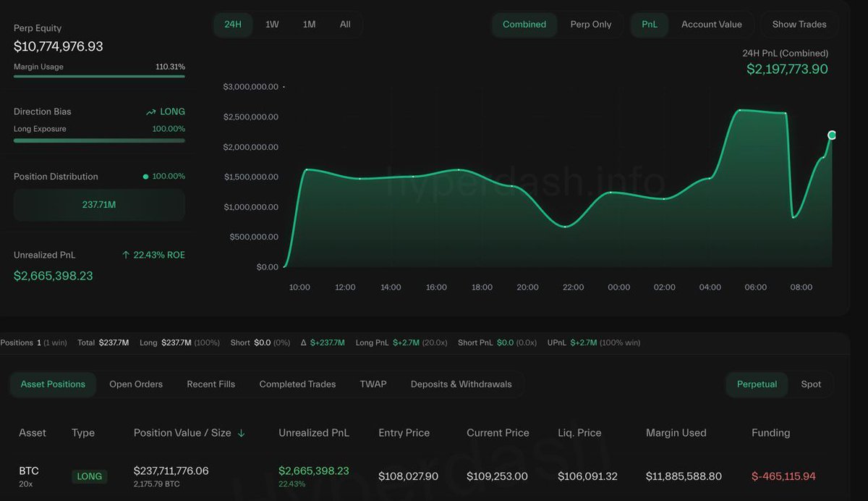Click the UPnL summary stat
This screenshot has height=501, width=868.
pos(594,342)
